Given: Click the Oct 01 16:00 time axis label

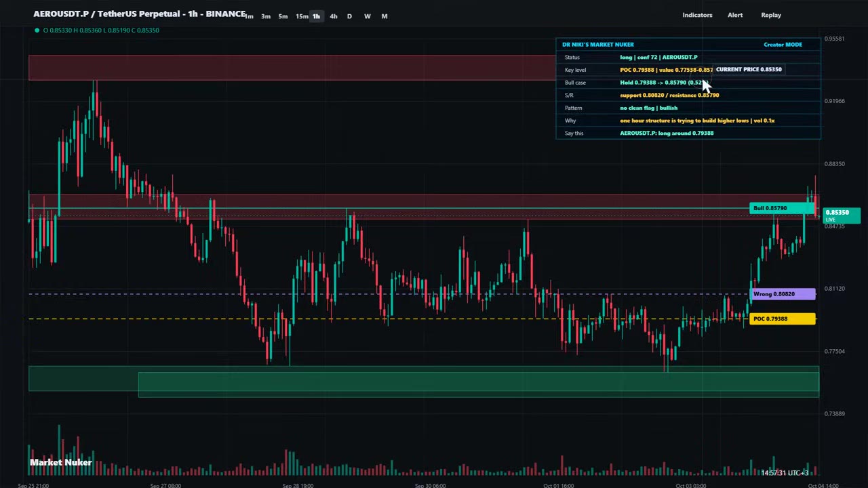Looking at the screenshot, I should click(559, 485).
